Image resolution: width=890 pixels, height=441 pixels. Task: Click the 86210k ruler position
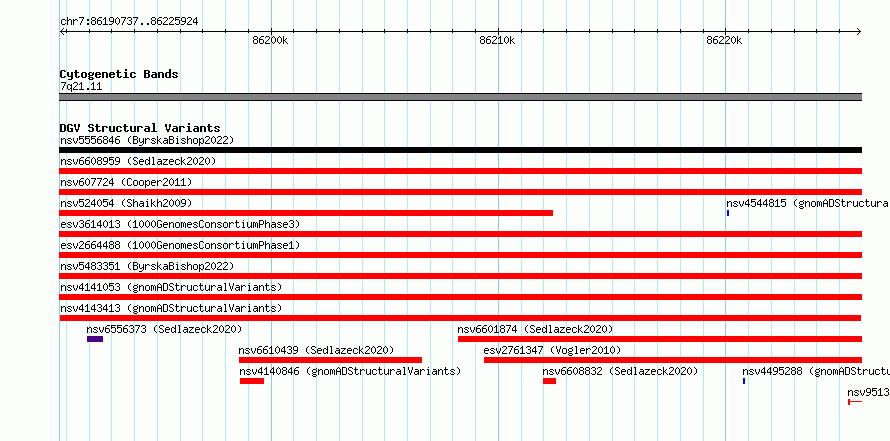(497, 40)
